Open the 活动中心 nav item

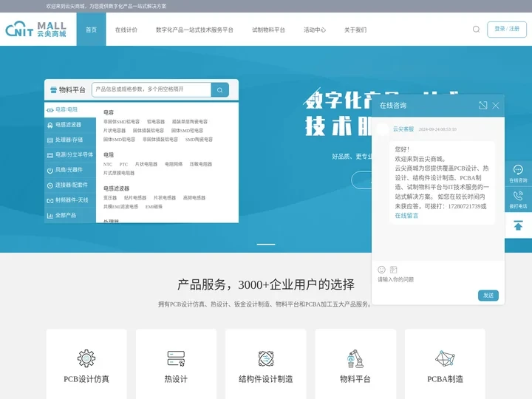[x=315, y=30]
